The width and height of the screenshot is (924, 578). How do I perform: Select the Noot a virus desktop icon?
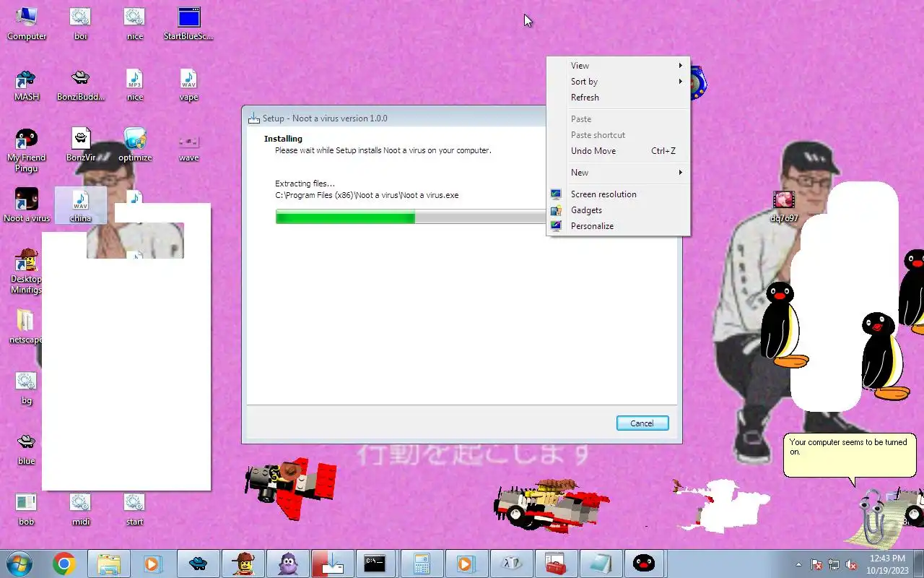[27, 205]
